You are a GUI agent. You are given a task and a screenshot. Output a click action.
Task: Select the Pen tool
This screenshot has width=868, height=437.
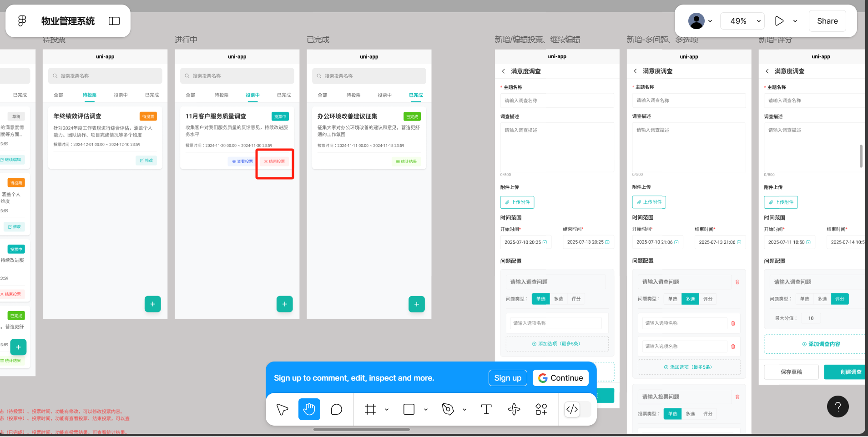pyautogui.click(x=448, y=409)
